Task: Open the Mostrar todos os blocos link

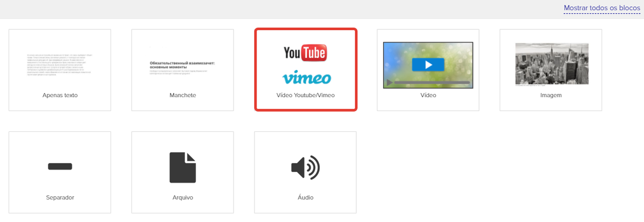Action: point(602,9)
